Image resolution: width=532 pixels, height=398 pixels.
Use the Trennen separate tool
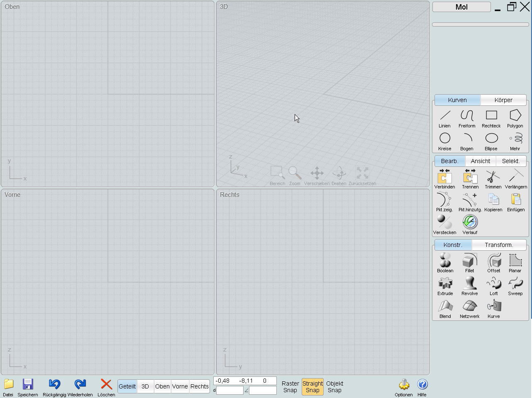tap(470, 179)
